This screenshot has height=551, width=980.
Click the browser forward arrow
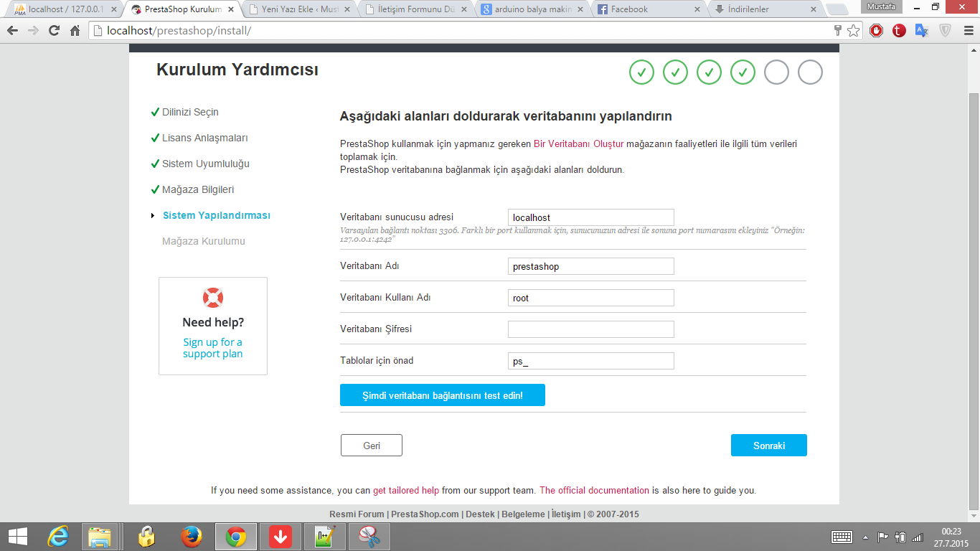pyautogui.click(x=33, y=31)
